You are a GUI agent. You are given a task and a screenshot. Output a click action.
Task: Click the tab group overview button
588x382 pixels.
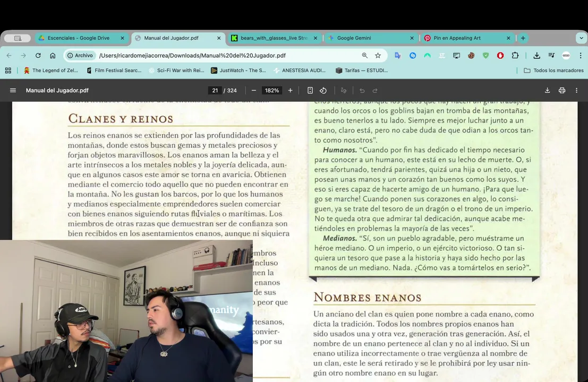(x=18, y=38)
